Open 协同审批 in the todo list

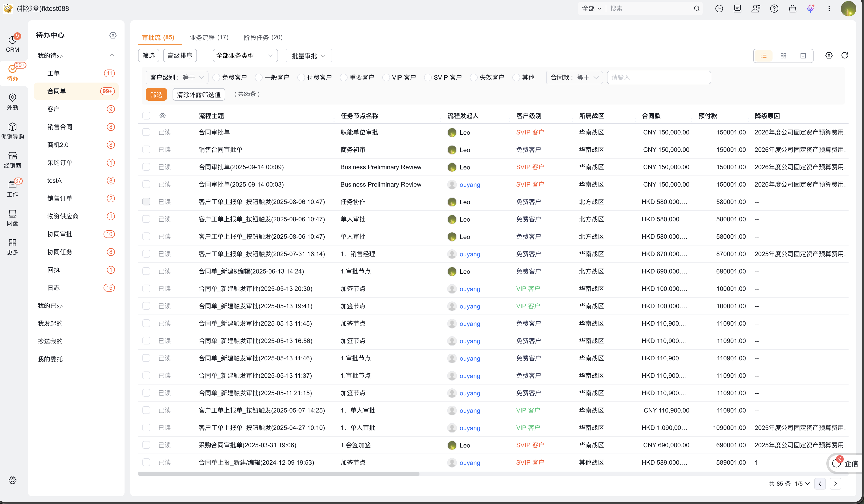point(76,234)
